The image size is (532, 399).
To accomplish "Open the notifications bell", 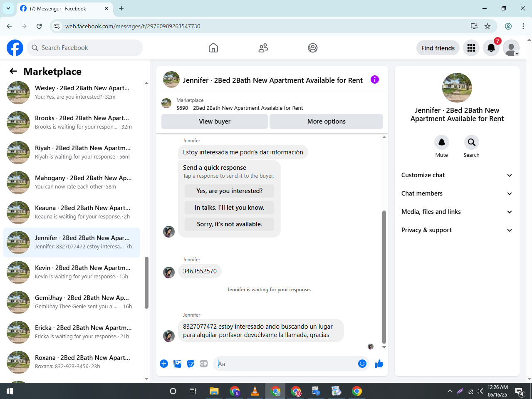I will point(491,48).
